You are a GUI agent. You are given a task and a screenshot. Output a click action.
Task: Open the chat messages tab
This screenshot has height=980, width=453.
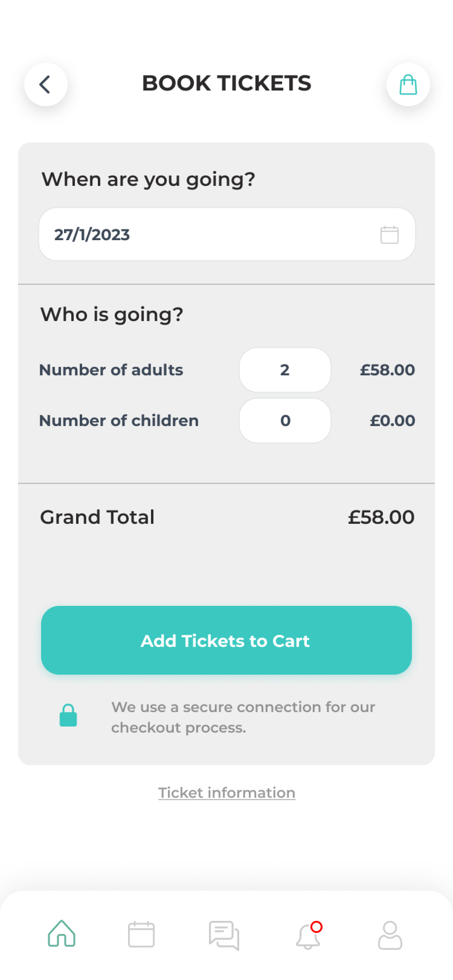(224, 935)
